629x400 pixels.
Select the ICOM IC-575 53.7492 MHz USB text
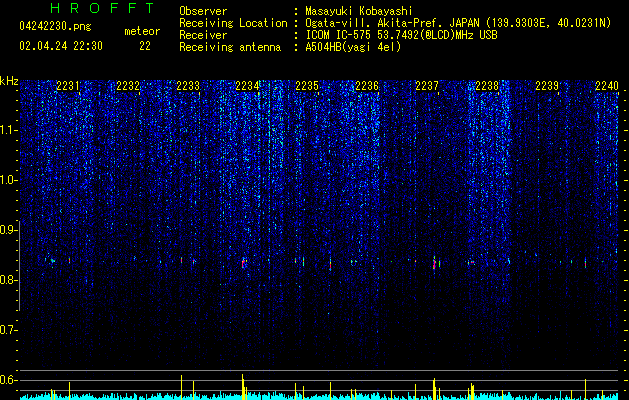click(401, 35)
